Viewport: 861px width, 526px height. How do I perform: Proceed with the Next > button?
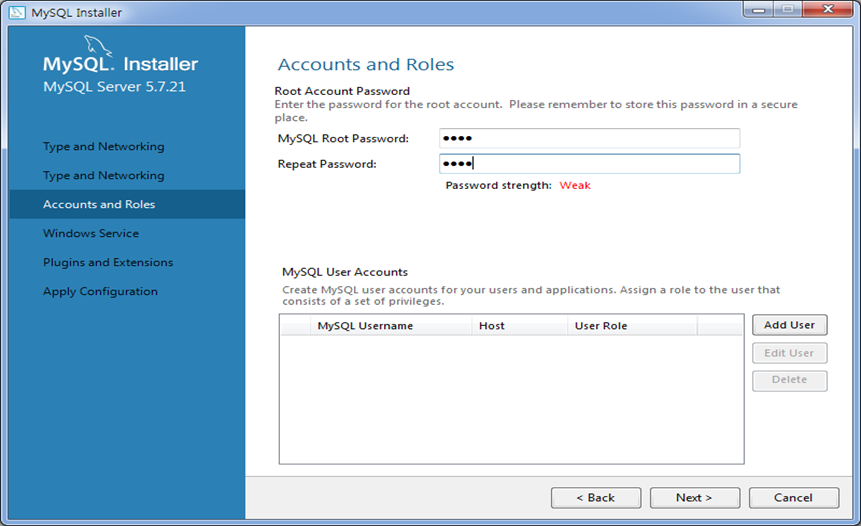(695, 497)
